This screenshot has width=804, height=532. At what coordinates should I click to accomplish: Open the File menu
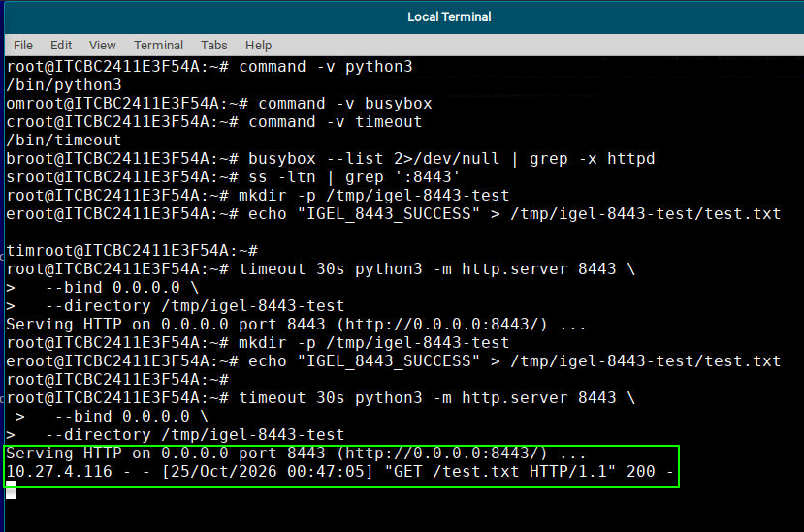tap(23, 46)
